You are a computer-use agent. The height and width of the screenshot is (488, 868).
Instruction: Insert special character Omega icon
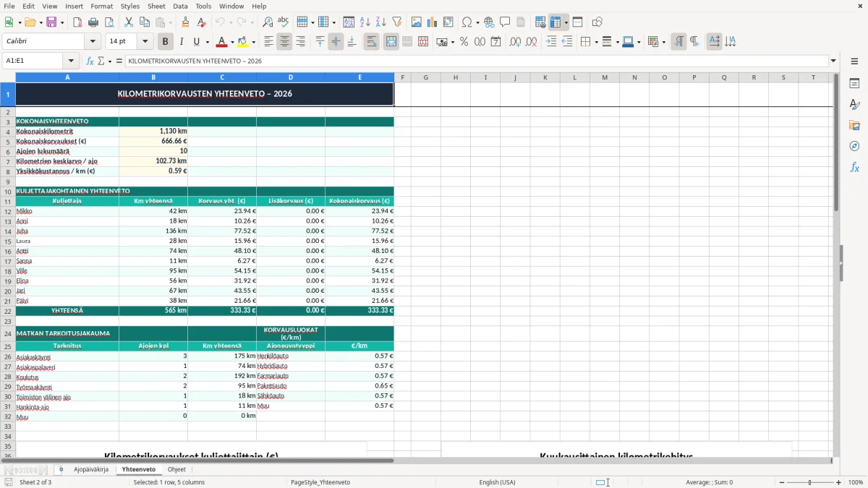467,22
